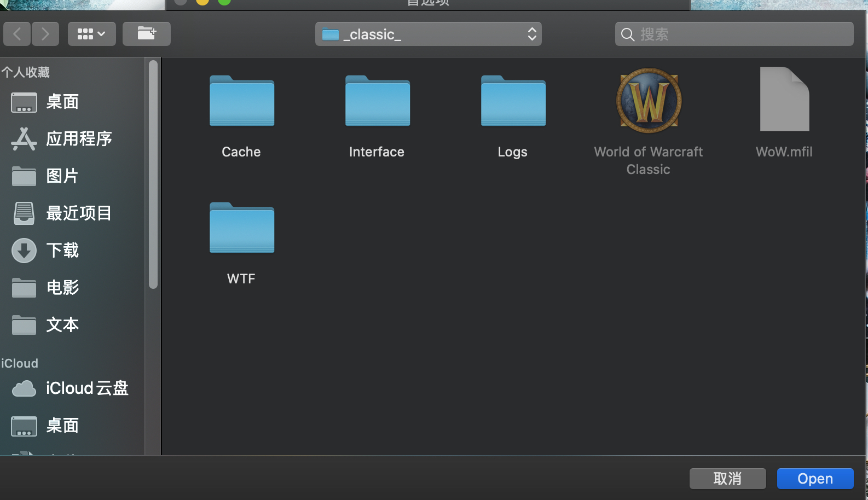868x500 pixels.
Task: Select the Cache folder icon
Action: pos(242,101)
